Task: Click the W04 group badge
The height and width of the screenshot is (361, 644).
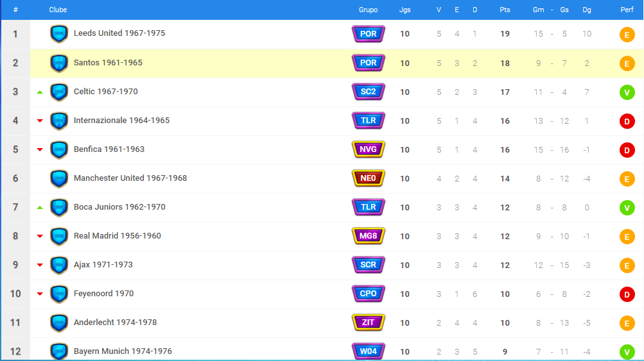Action: click(x=368, y=351)
